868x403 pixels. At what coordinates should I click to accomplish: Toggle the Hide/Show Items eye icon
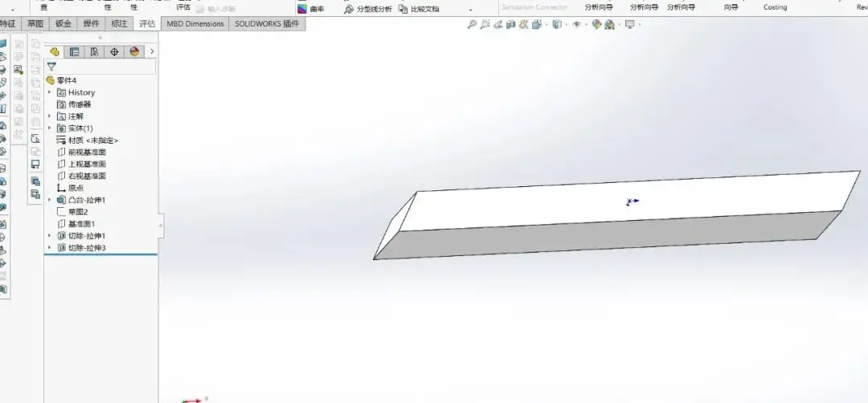pos(576,25)
